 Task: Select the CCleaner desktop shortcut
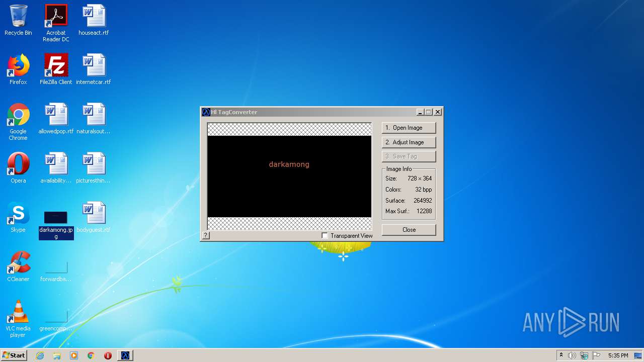coord(18,266)
